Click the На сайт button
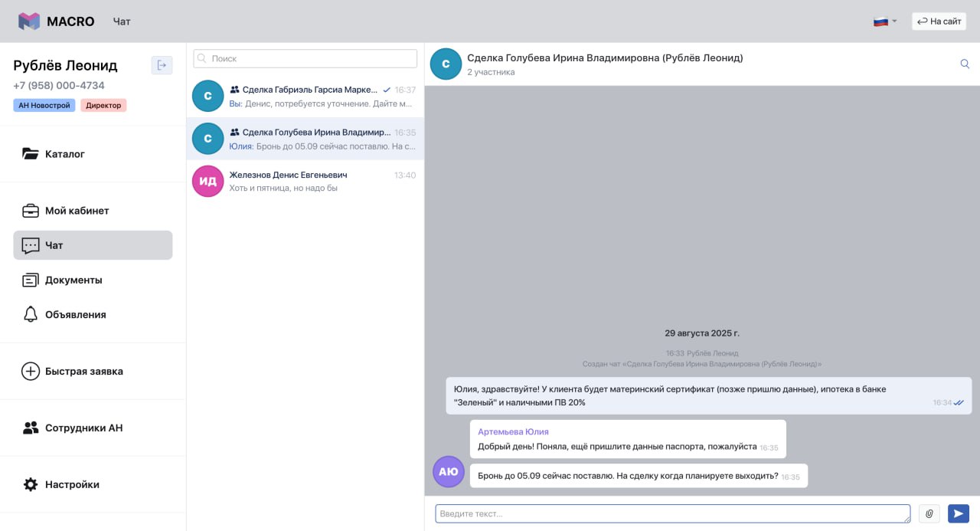 (939, 21)
